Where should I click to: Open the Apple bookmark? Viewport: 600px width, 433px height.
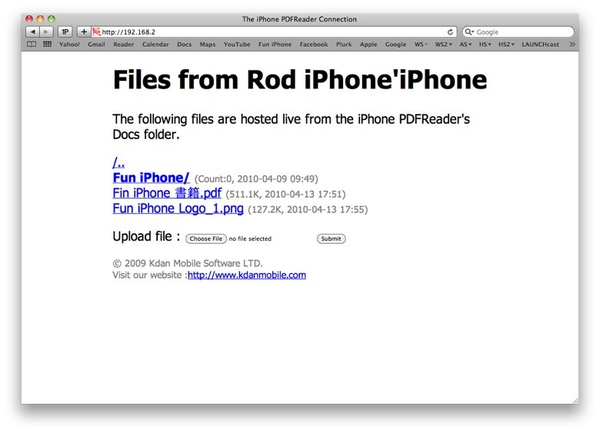click(368, 44)
